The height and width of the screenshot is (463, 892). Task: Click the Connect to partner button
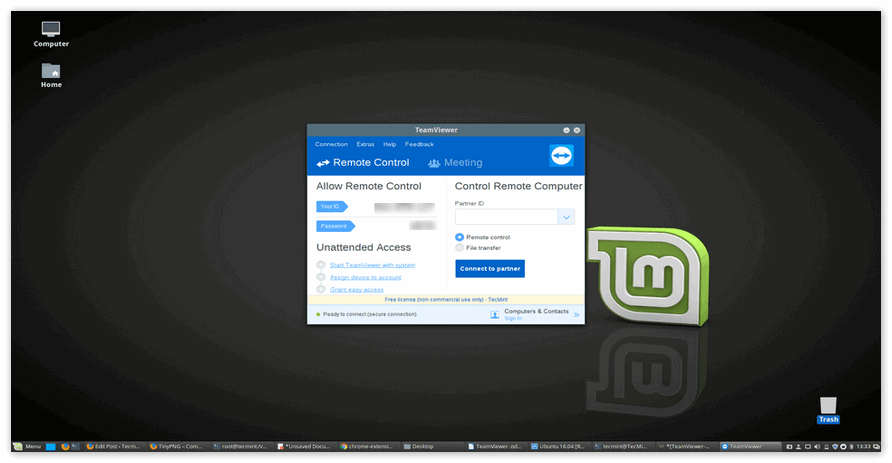point(490,269)
